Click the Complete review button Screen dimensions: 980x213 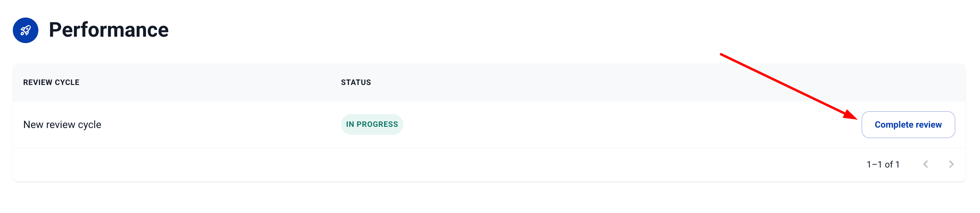tap(908, 125)
